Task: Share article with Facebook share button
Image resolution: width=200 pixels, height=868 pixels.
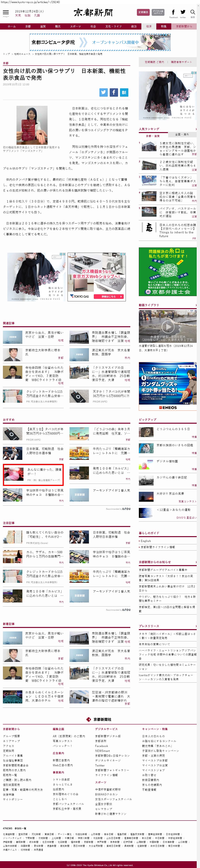Action: point(114,92)
